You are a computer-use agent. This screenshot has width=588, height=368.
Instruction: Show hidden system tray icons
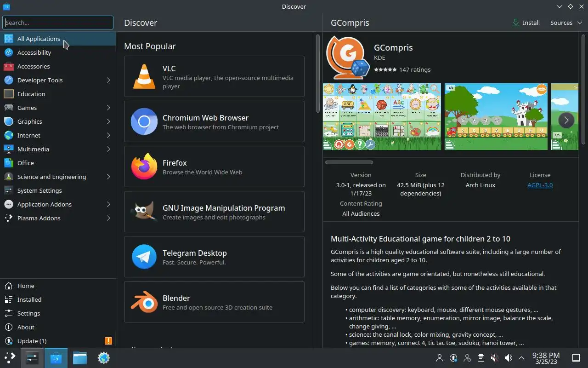[521, 358]
